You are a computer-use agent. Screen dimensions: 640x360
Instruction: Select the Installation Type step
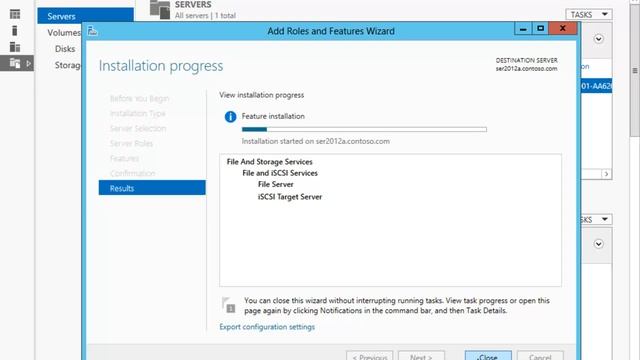(x=138, y=113)
